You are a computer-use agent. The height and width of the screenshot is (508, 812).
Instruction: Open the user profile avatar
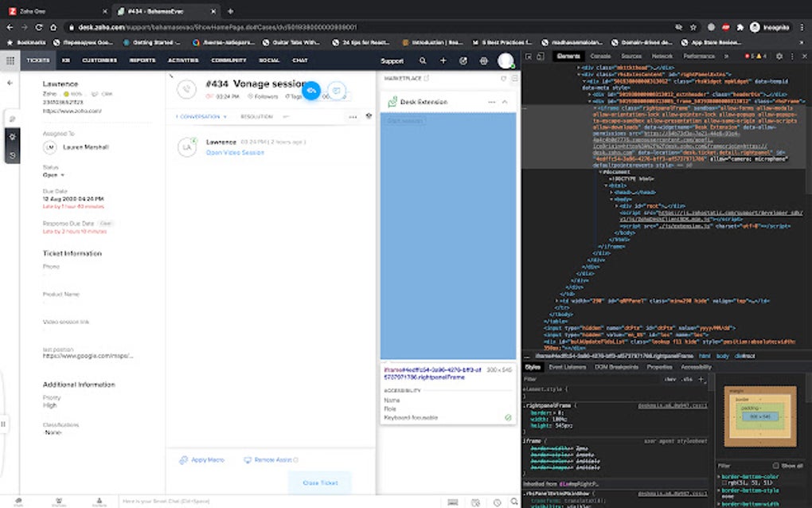pyautogui.click(x=506, y=61)
